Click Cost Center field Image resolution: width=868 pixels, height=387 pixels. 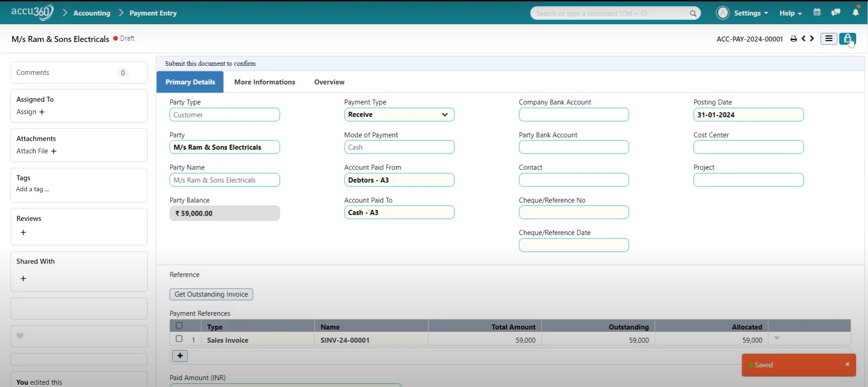[749, 147]
